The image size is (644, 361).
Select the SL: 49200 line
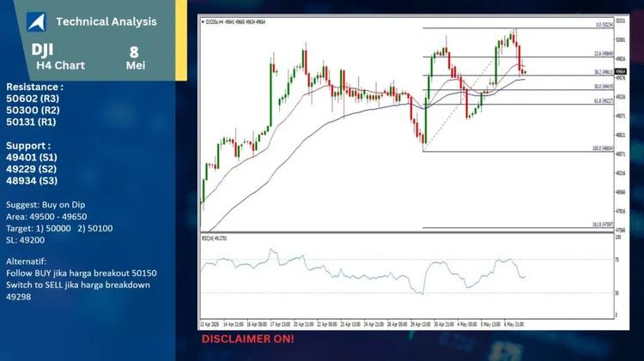pos(26,240)
